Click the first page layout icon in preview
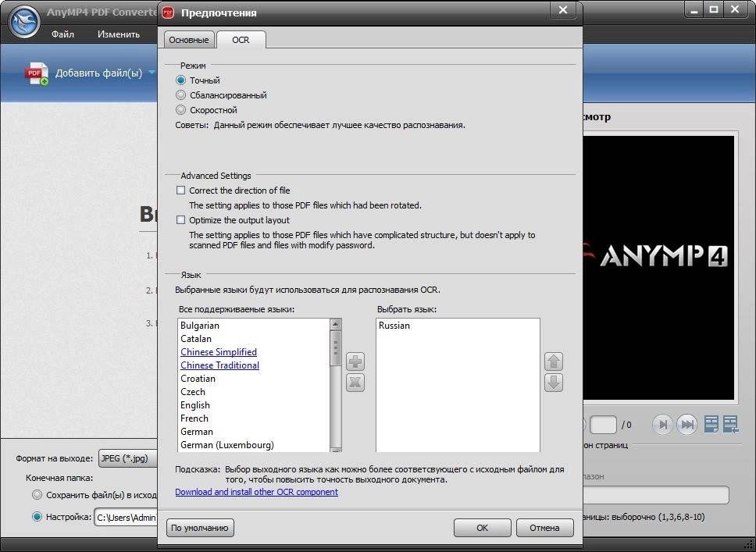 pyautogui.click(x=711, y=424)
